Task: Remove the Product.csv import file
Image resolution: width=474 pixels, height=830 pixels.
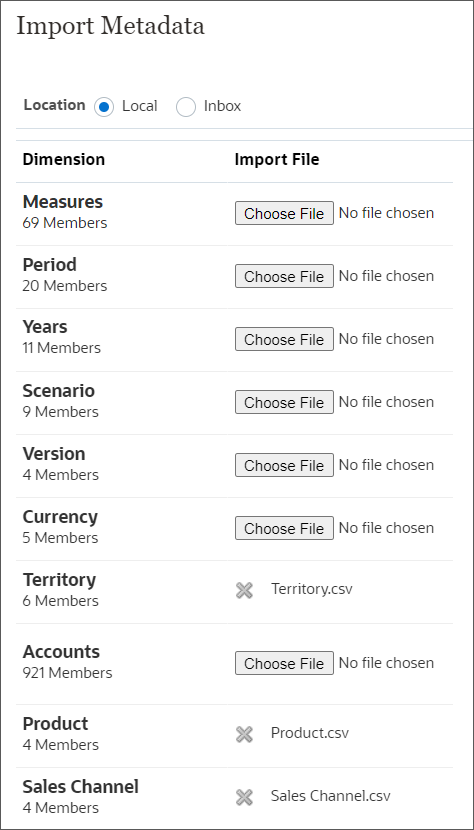Action: pos(244,734)
